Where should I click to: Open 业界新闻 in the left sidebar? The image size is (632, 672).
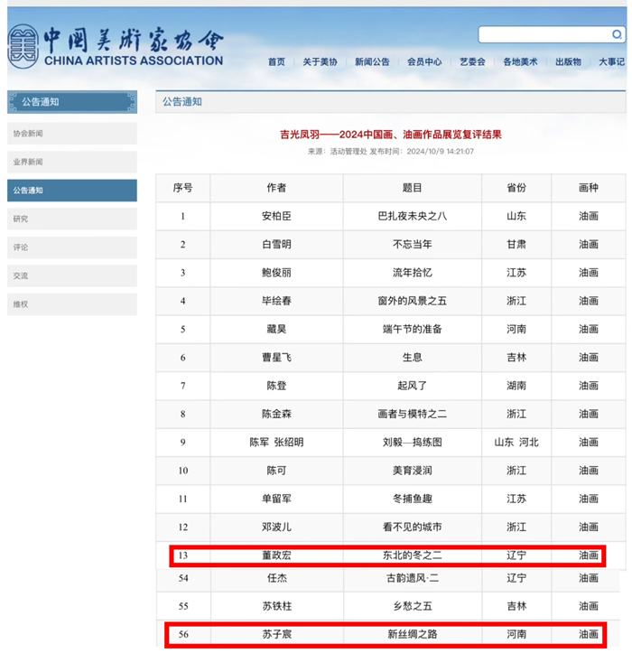tap(72, 163)
